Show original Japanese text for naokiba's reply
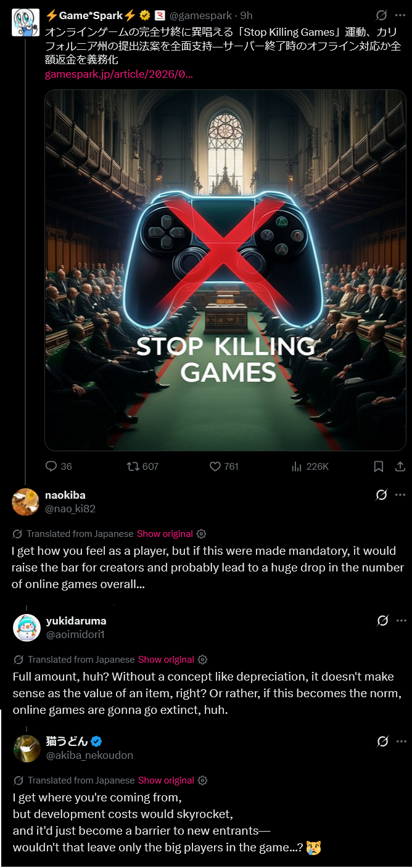The width and height of the screenshot is (412, 868). [x=165, y=534]
